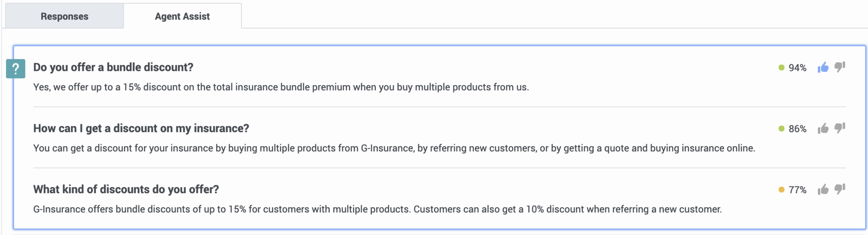The height and width of the screenshot is (235, 868).
Task: Click thumbs up for the 77% suggestion
Action: pyautogui.click(x=823, y=190)
